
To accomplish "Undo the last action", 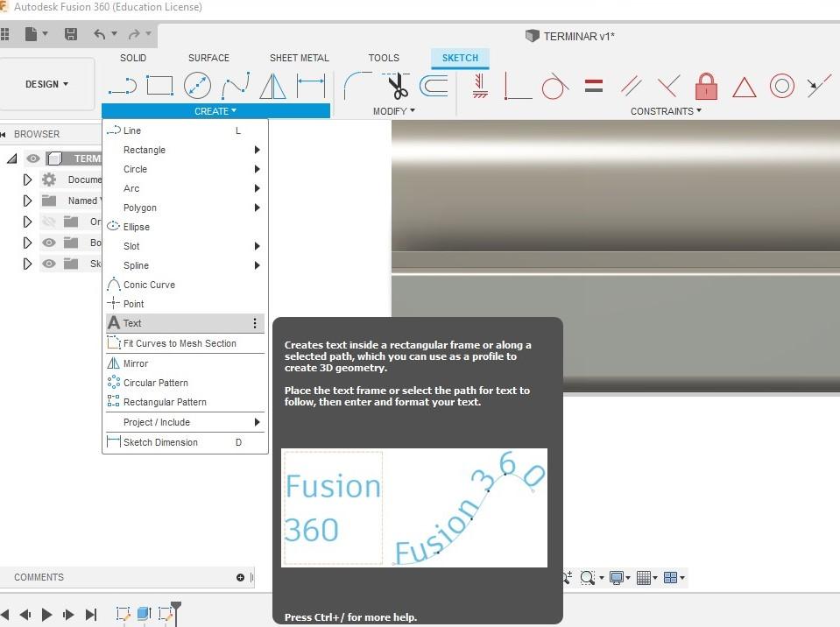I will (100, 35).
